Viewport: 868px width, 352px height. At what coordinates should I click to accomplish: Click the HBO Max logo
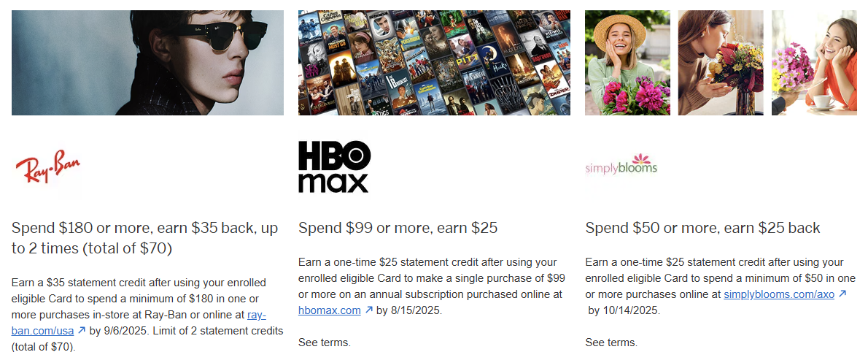point(334,167)
